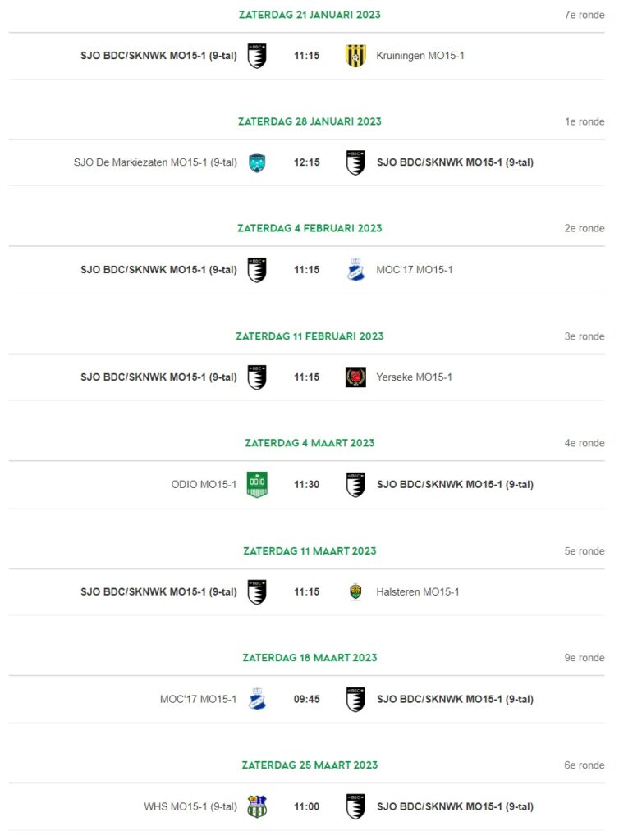
Task: Click the SJO De Markiezaten teal crest
Action: coord(257,163)
